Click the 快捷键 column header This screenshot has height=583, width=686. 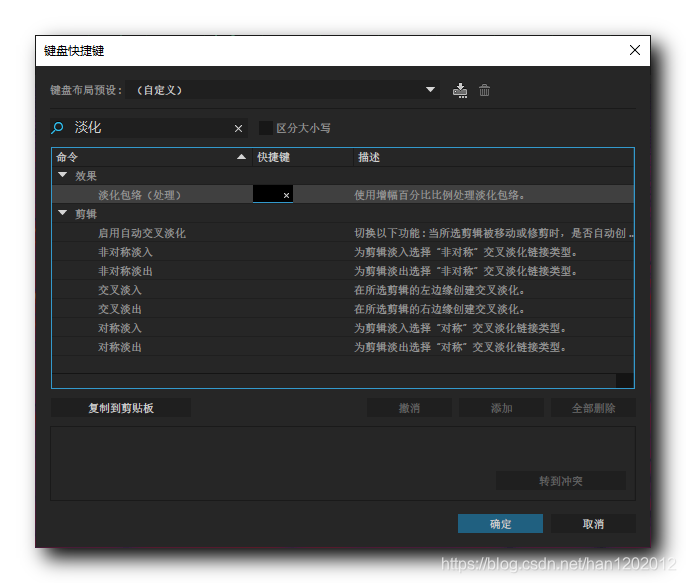click(302, 157)
